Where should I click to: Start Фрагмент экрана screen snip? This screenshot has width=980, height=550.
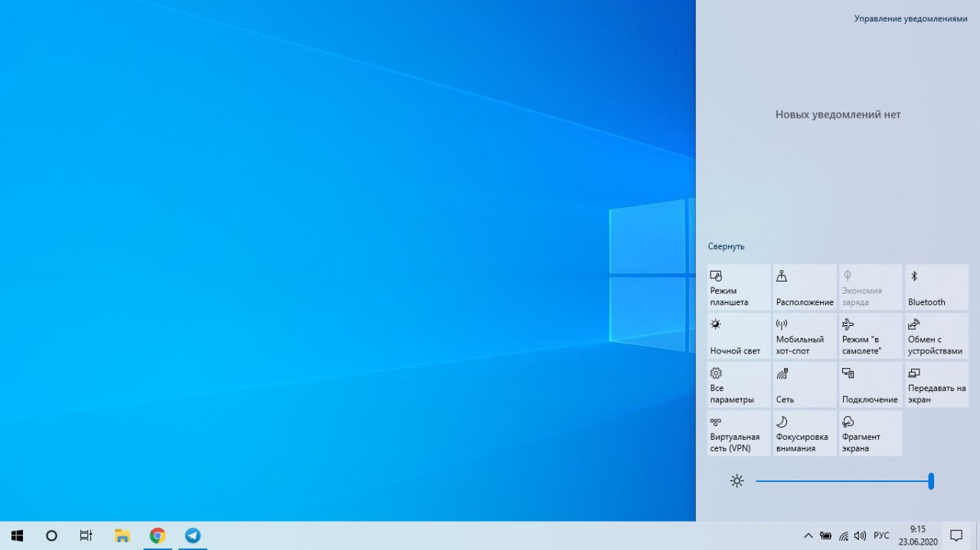point(871,433)
